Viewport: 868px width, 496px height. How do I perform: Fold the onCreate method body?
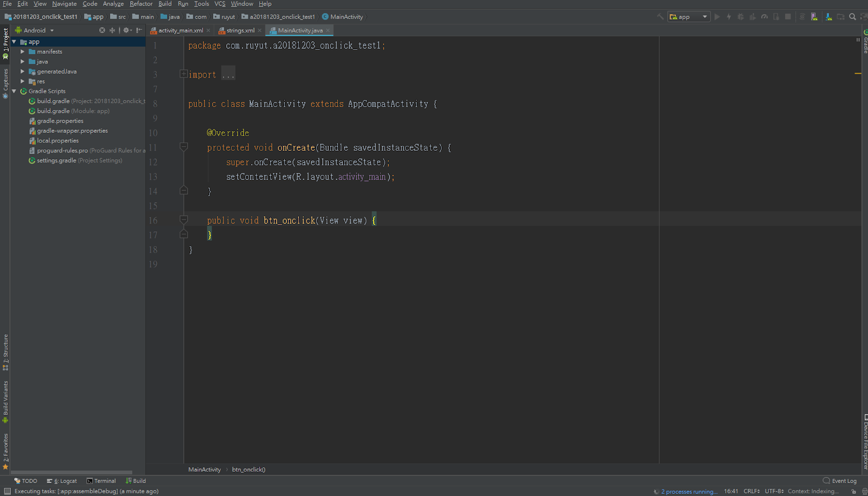(183, 146)
